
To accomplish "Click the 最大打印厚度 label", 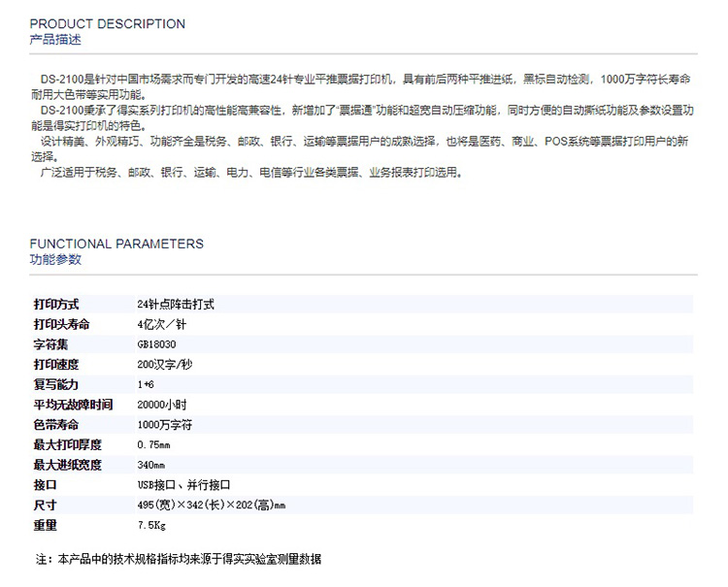I will pyautogui.click(x=67, y=444).
